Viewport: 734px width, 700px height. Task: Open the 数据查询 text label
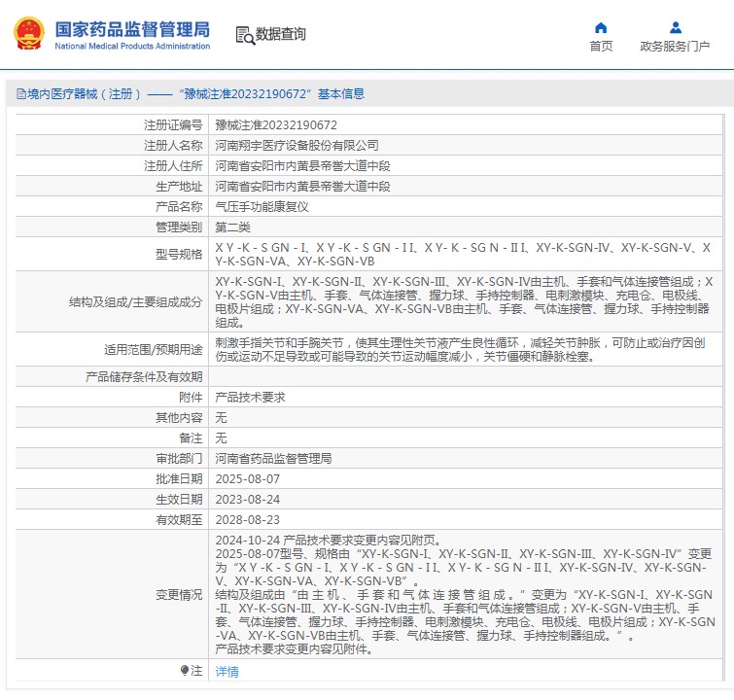point(281,35)
